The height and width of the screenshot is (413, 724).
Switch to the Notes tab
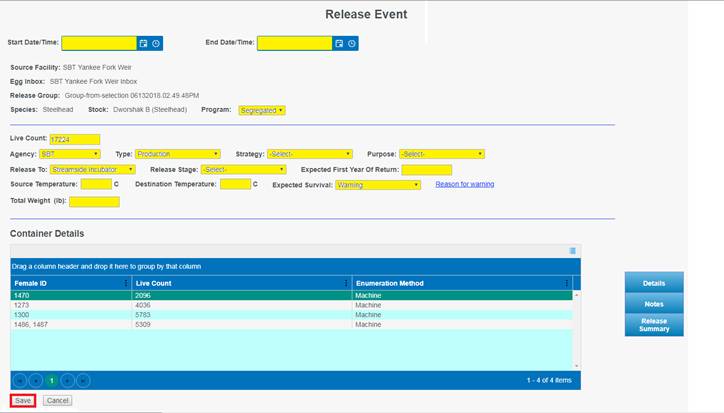654,304
